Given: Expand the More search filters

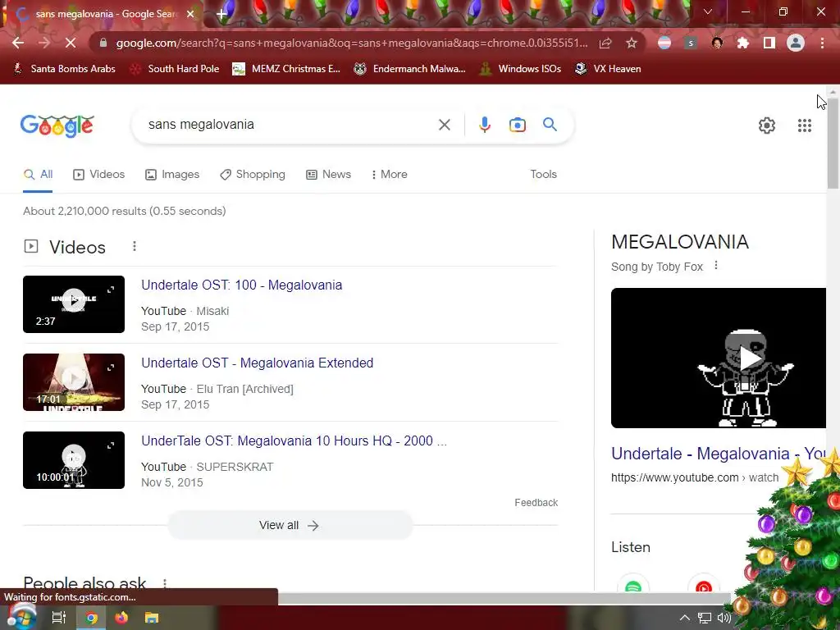Looking at the screenshot, I should (x=390, y=175).
